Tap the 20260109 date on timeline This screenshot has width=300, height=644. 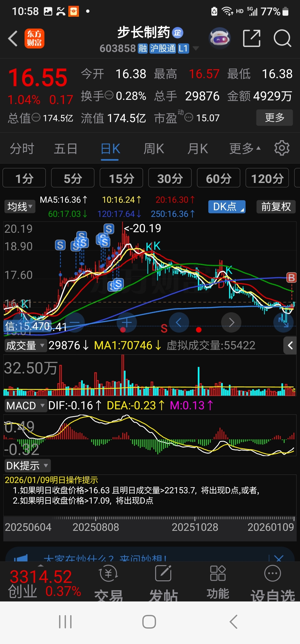271,527
